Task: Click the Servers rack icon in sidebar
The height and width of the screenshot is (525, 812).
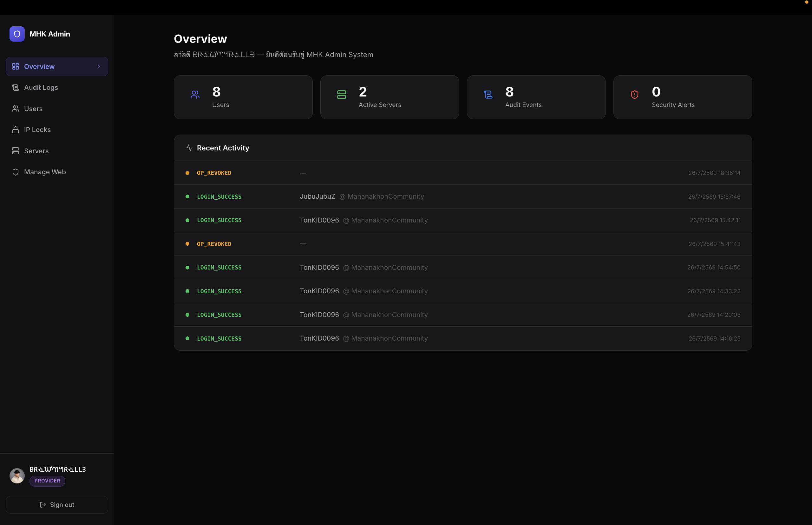Action: 15,151
